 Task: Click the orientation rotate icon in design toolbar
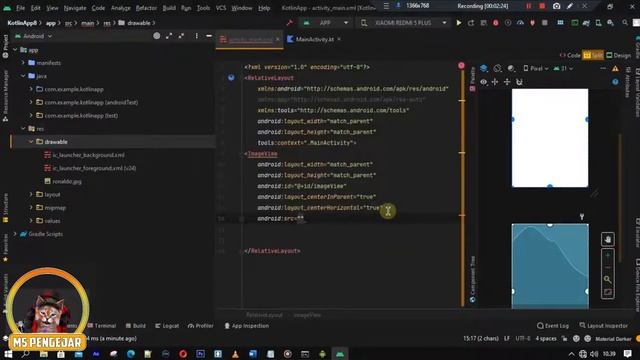point(498,69)
